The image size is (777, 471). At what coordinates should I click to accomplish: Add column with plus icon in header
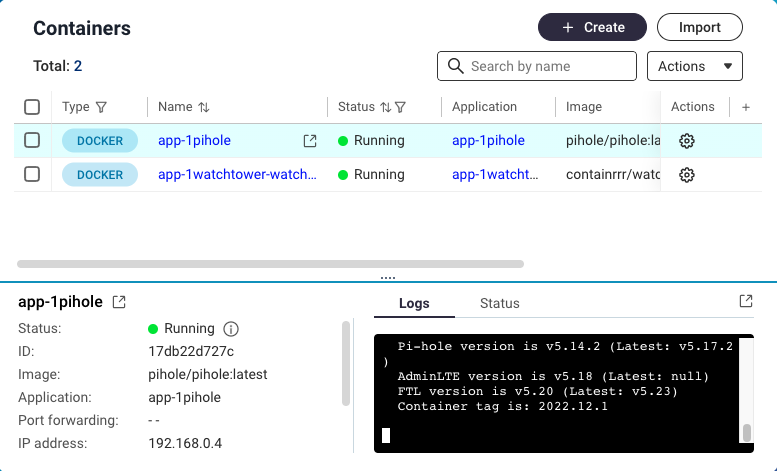746,107
